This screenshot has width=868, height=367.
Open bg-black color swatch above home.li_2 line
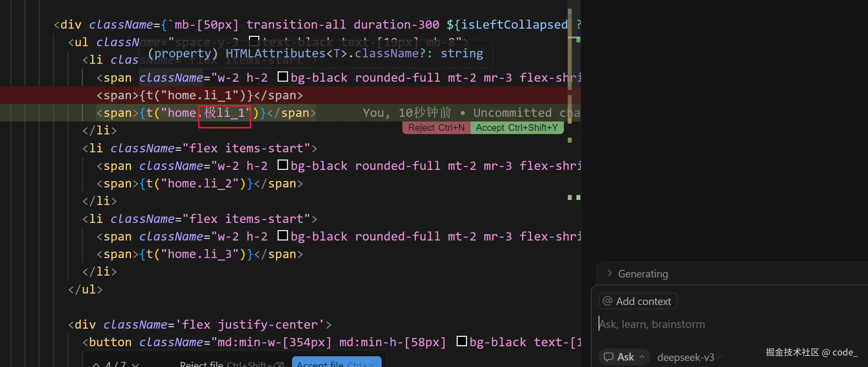click(283, 165)
